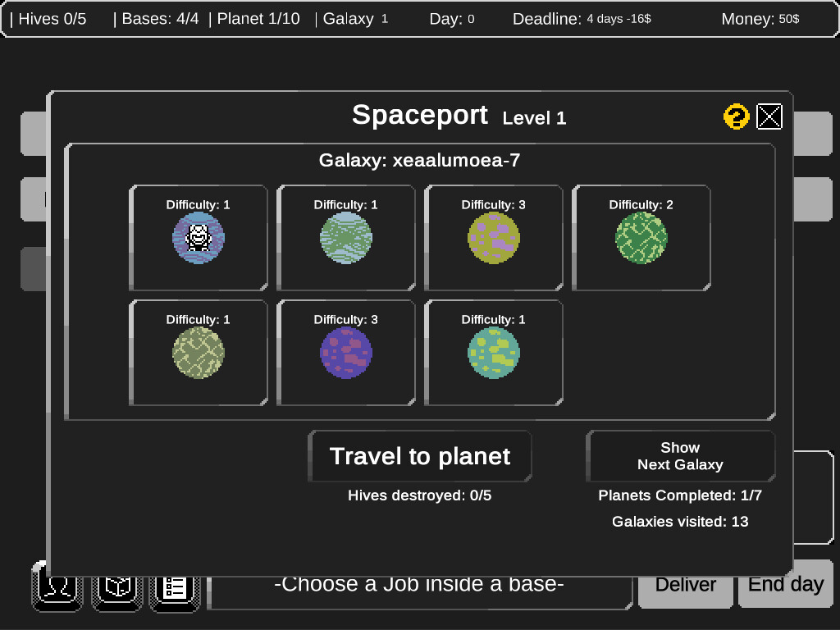The height and width of the screenshot is (630, 840).
Task: Choose the olive planet in the second row
Action: click(198, 353)
